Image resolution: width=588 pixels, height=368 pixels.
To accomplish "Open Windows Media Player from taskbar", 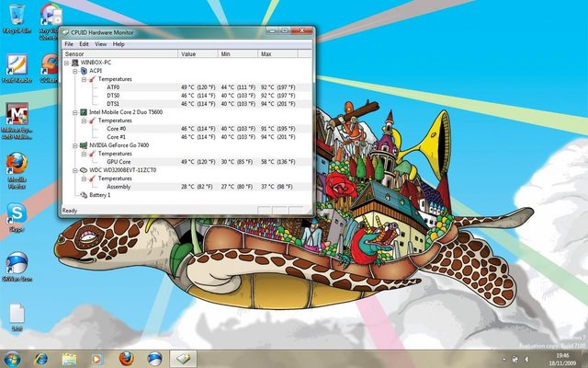I will [x=97, y=359].
